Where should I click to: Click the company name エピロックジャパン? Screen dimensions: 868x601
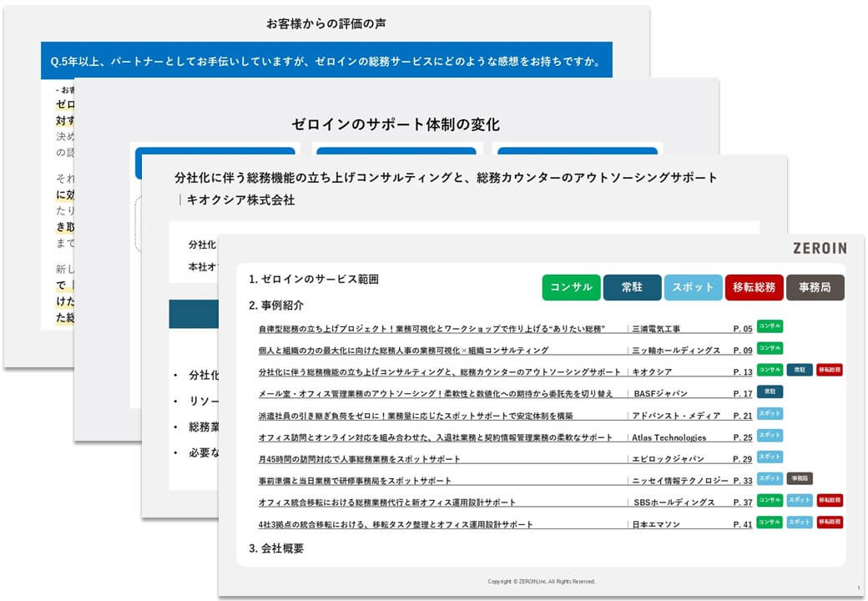669,459
